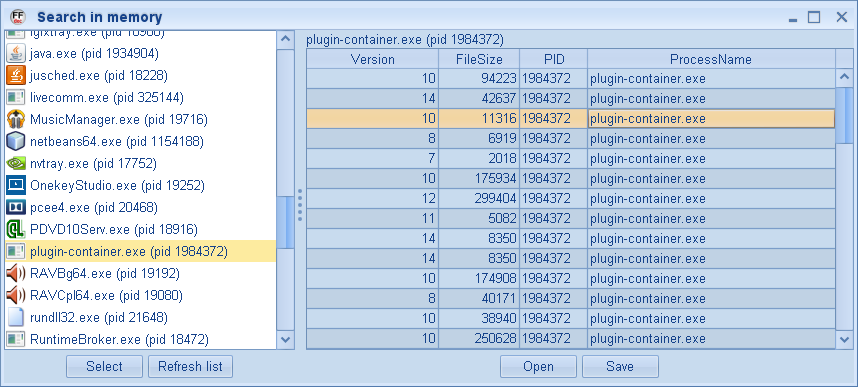The image size is (858, 387).
Task: Click the RAVCpl64.exe speaker icon
Action: tap(16, 295)
